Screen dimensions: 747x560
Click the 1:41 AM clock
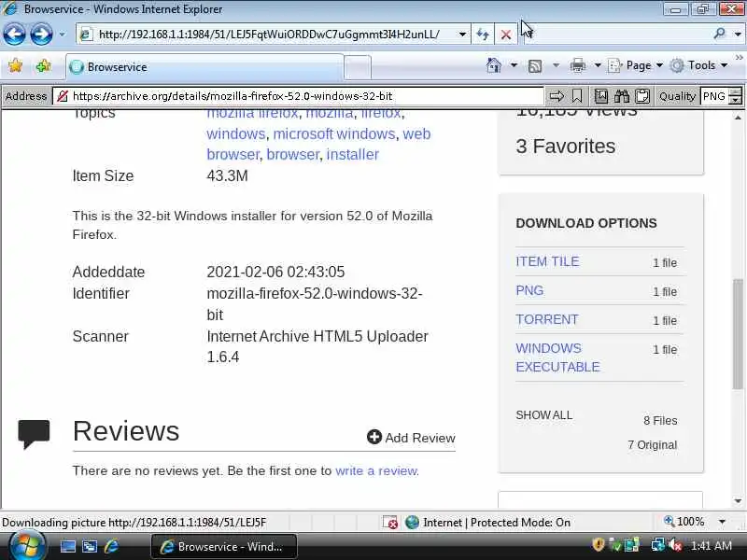pos(712,545)
